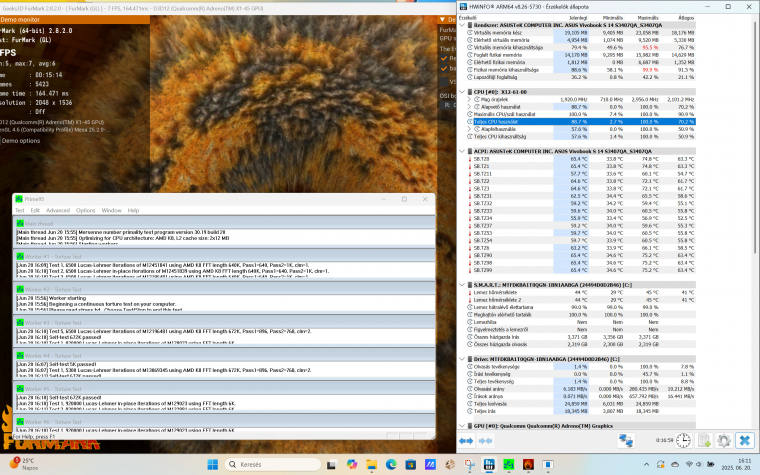Enable the unchecked VS checkbox in FurMark panel
The image size is (760, 475).
(443, 81)
